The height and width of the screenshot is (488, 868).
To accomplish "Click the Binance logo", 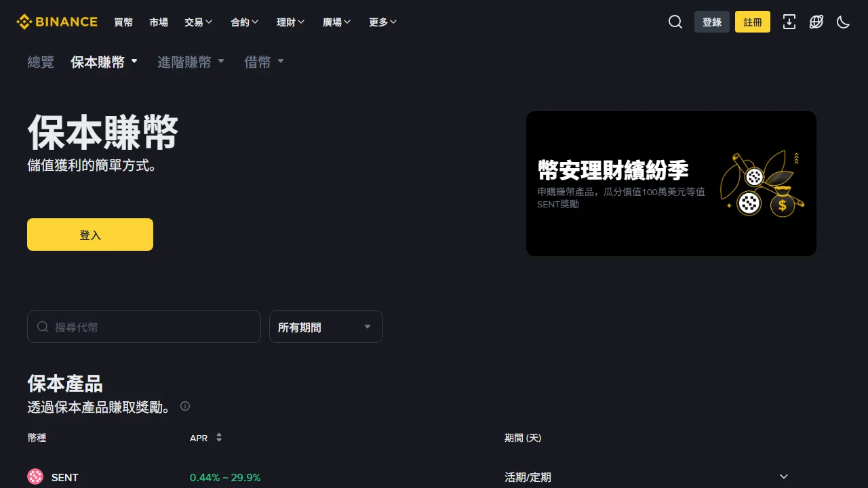I will tap(57, 22).
